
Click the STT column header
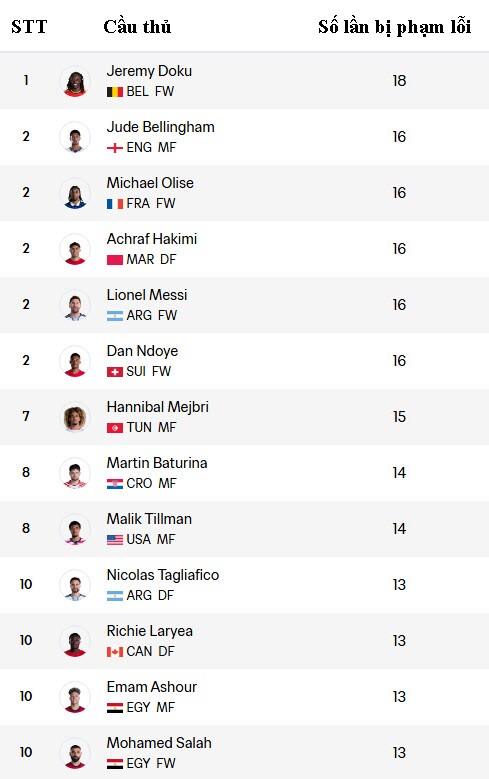[x=29, y=26]
